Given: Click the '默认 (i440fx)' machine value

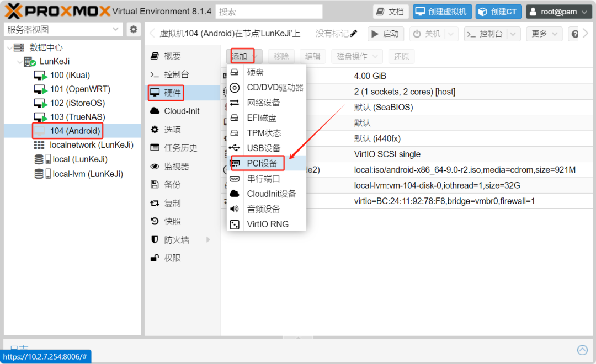Looking at the screenshot, I should click(377, 138).
